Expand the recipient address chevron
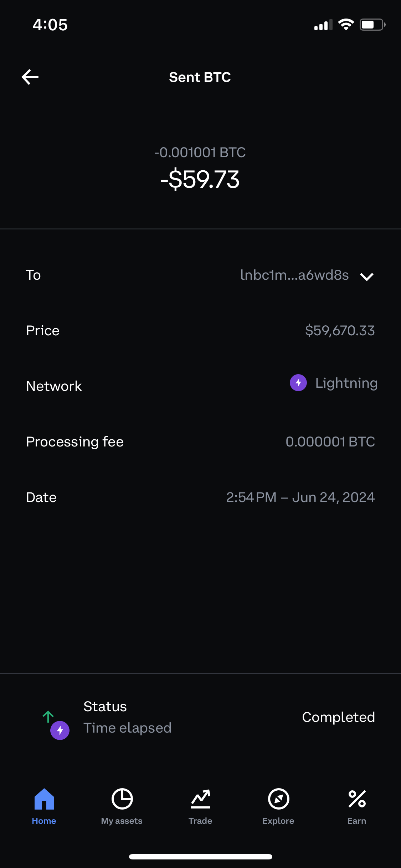This screenshot has height=868, width=401. 367,277
